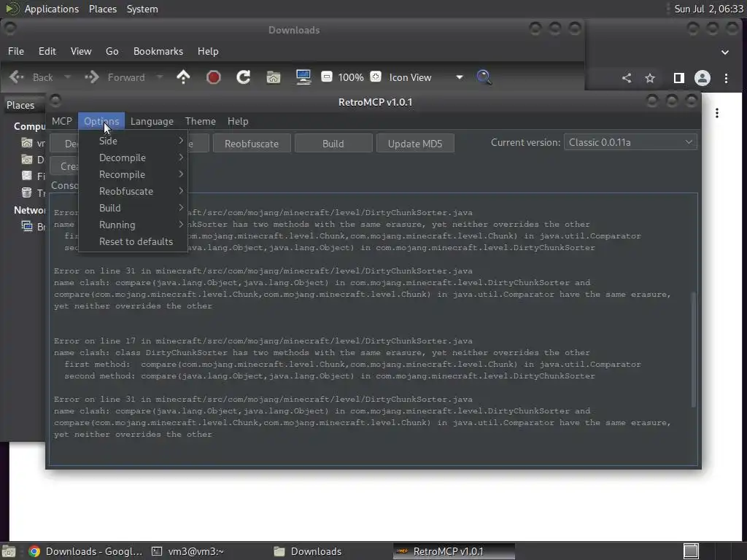747x560 pixels.
Task: Open the Computer icon in toolbar
Action: 303,77
